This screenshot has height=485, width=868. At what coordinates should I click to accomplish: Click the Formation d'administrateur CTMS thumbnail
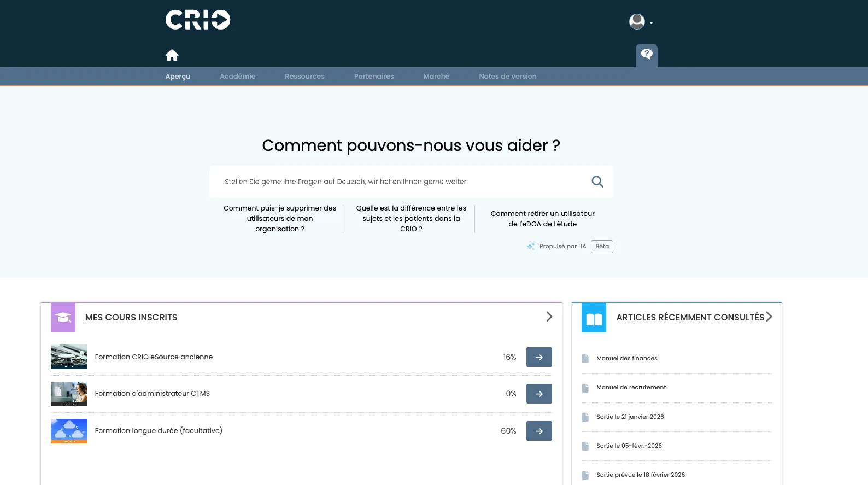tap(69, 394)
